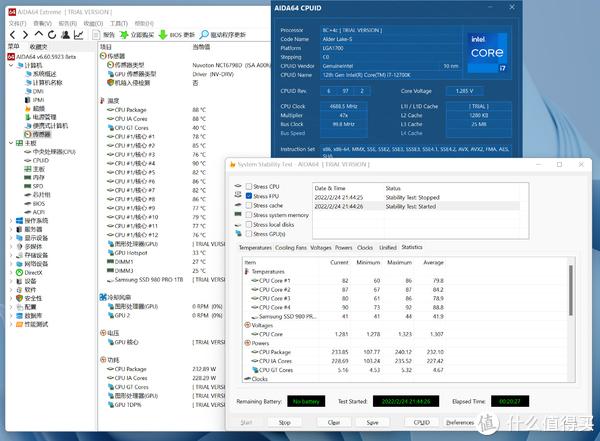Switch to the Clocks tab
Image resolution: width=600 pixels, height=441 pixels.
pos(365,248)
